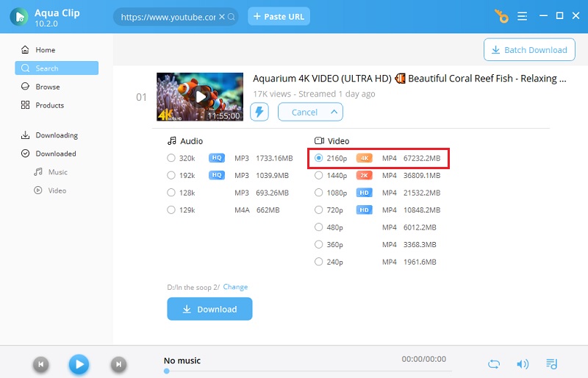Viewport: 588px width, 378px height.
Task: Open the hamburger menu icon
Action: coord(523,16)
